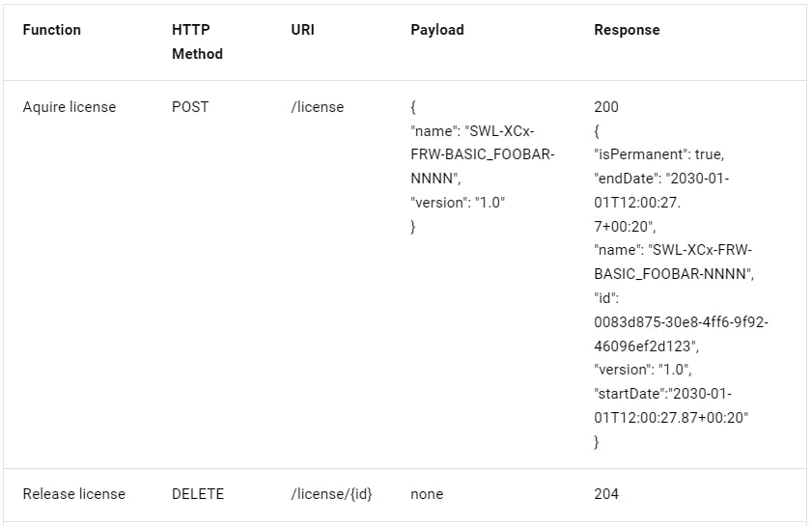Click the /license URI text
The image size is (812, 526).
click(318, 107)
